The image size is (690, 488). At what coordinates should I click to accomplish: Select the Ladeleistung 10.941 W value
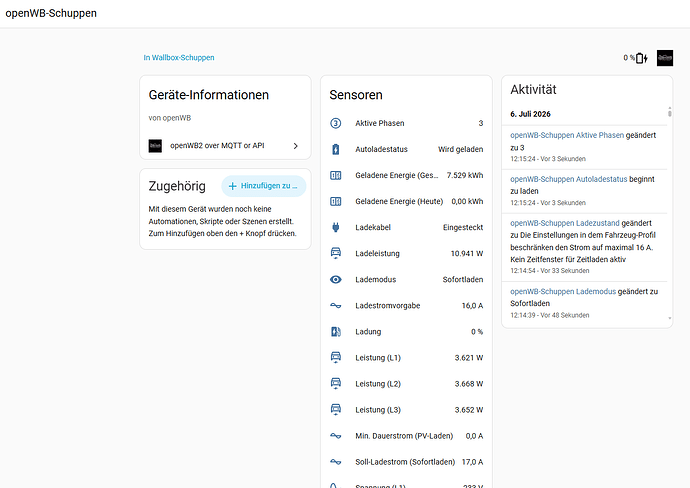pyautogui.click(x=467, y=253)
